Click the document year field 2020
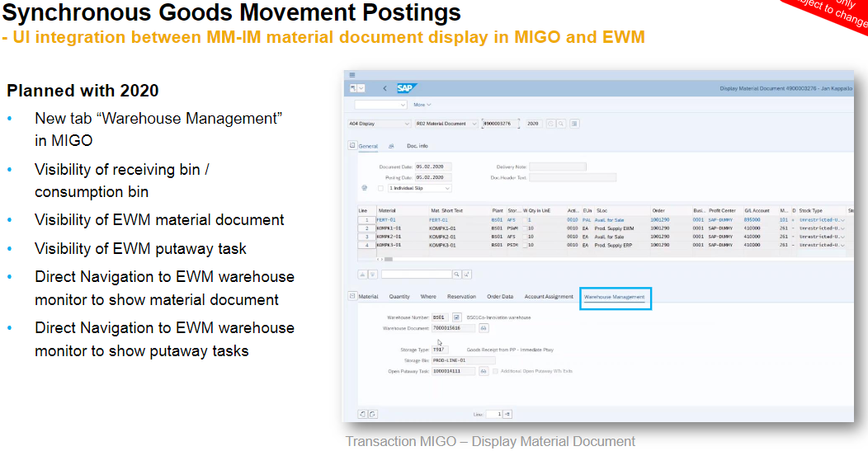 [x=533, y=124]
